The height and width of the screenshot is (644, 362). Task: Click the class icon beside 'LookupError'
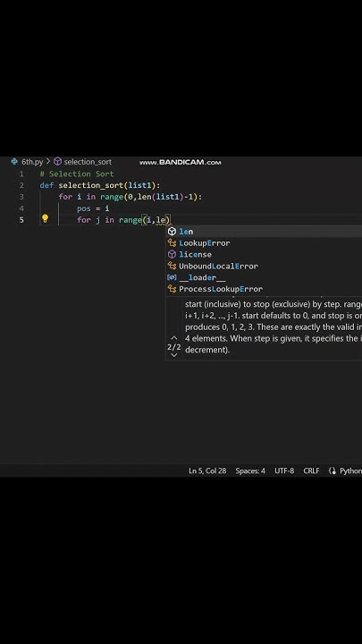[172, 243]
